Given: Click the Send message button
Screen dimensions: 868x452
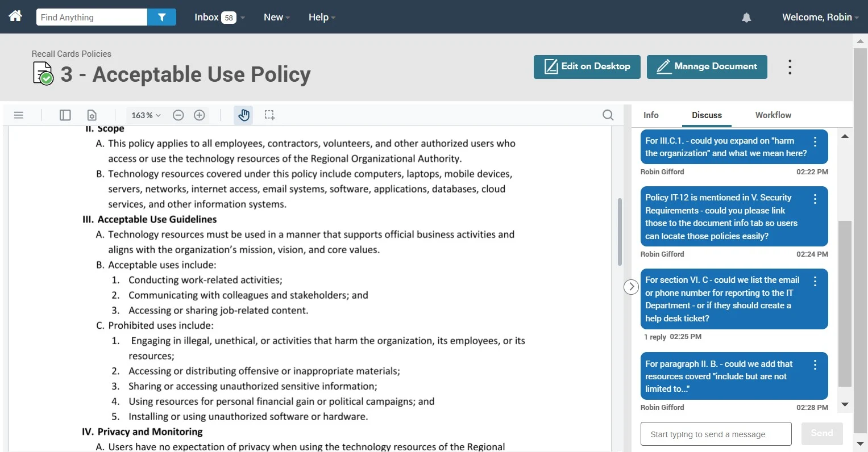Looking at the screenshot, I should click(x=822, y=433).
